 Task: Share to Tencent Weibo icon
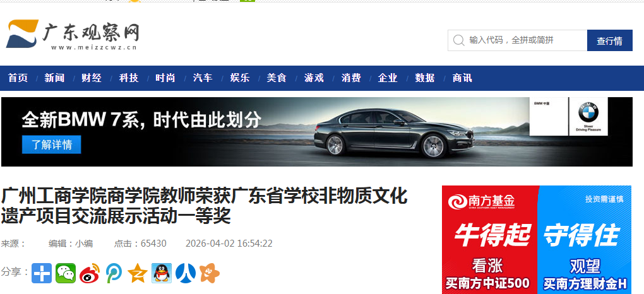click(114, 273)
